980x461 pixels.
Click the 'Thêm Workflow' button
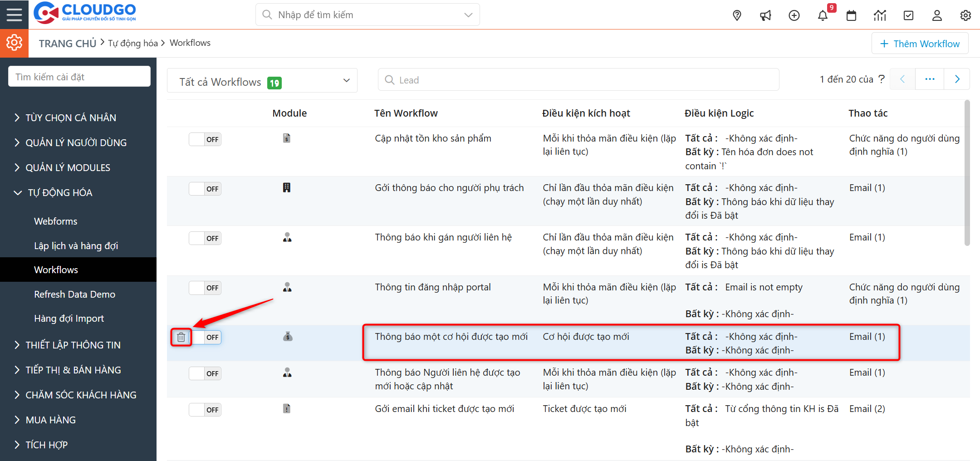click(920, 44)
